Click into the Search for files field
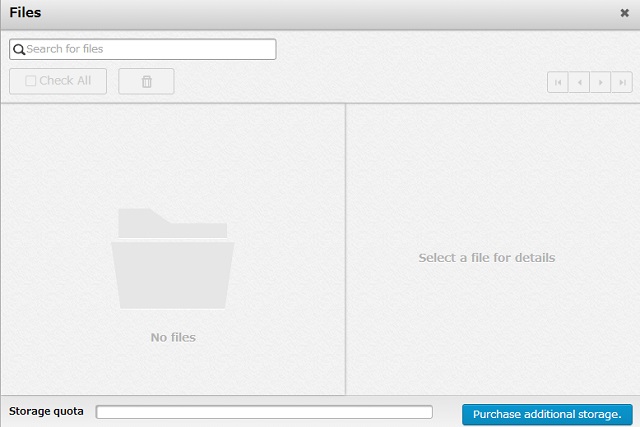This screenshot has height=427, width=640. [142, 49]
